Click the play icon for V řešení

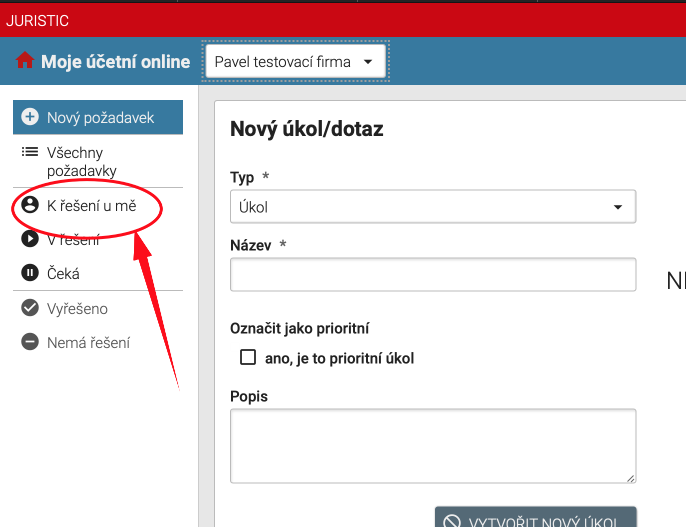point(30,239)
